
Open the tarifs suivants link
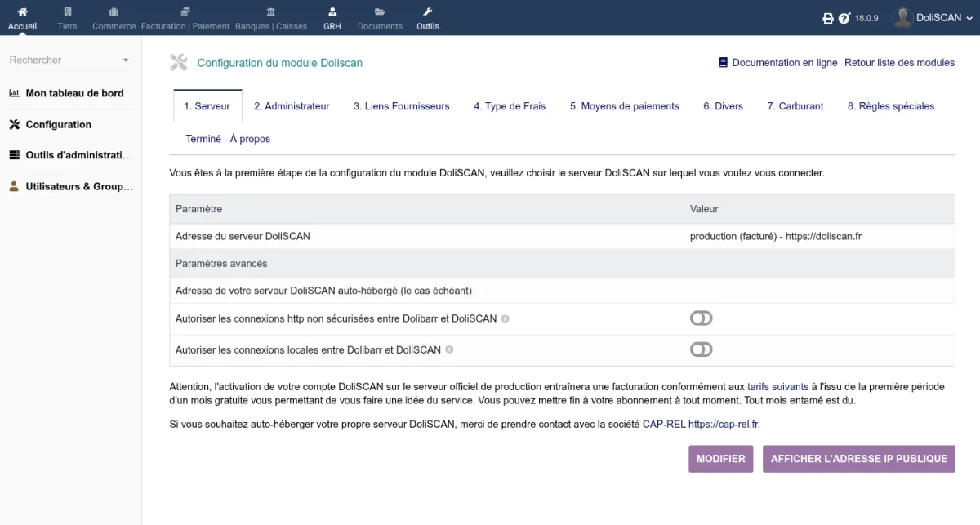(x=777, y=386)
